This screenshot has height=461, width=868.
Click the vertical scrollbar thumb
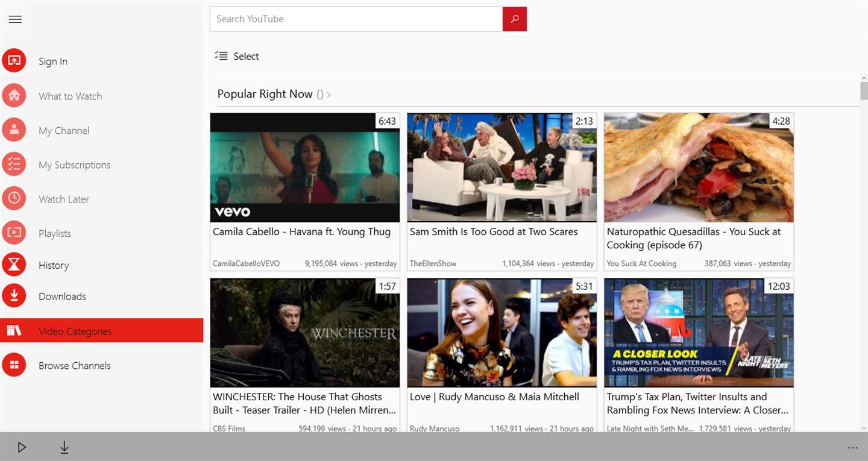[864, 90]
